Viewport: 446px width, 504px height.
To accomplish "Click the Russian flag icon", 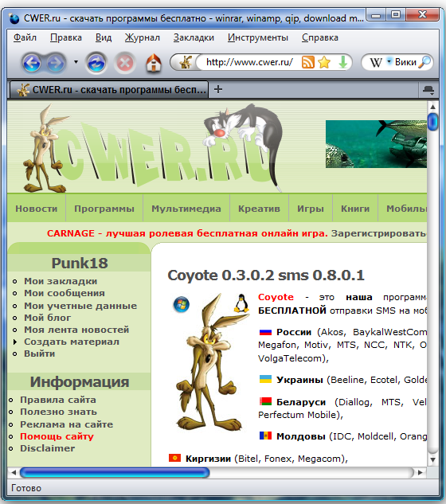I will pos(265,332).
